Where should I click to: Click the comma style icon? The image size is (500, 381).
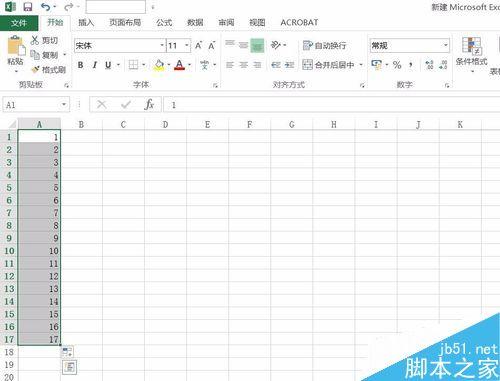pos(411,65)
